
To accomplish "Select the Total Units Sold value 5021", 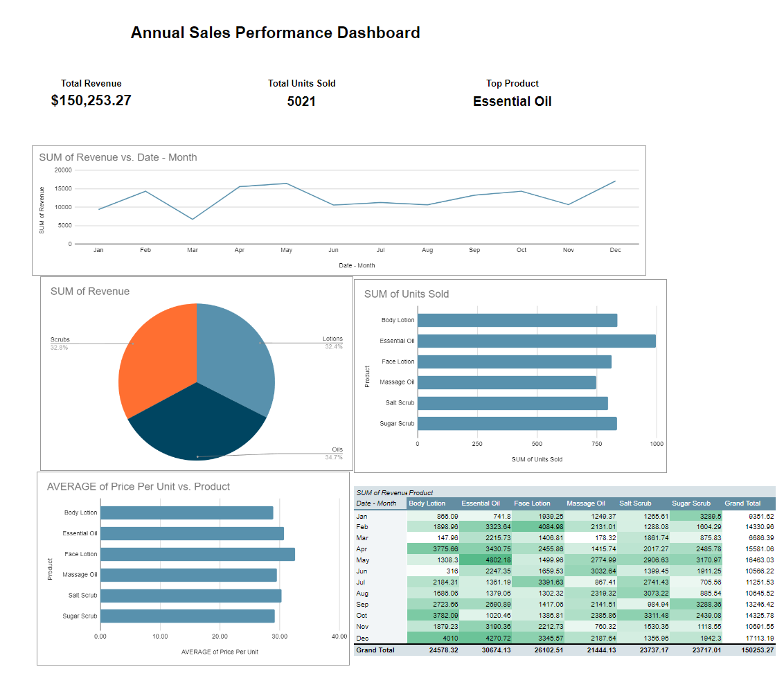I will [301, 102].
